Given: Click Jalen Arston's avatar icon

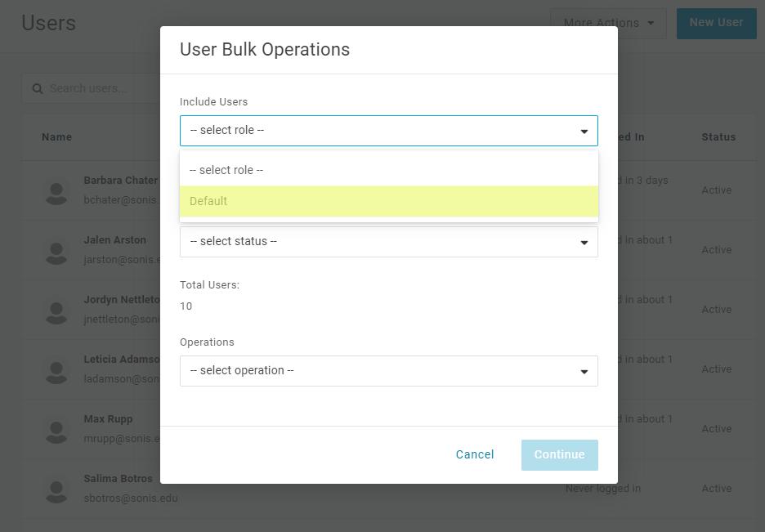Looking at the screenshot, I should pyautogui.click(x=56, y=250).
